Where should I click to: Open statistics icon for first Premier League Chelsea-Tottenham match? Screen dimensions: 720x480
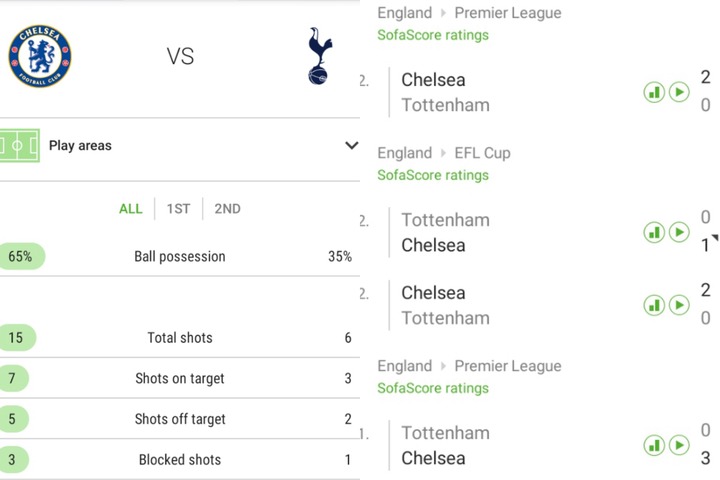654,92
